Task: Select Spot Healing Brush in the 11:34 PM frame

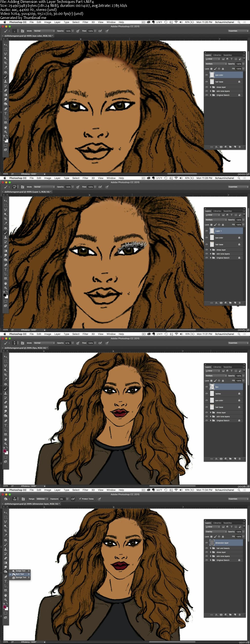Action: tap(5, 540)
